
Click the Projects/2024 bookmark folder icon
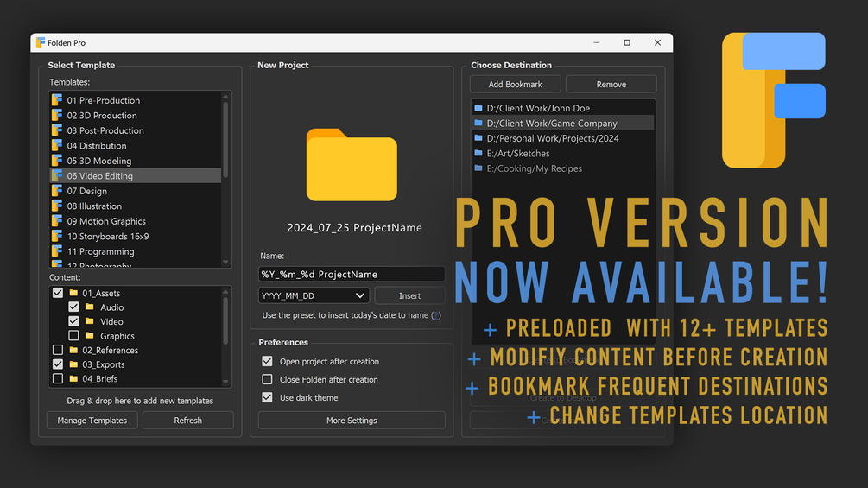click(478, 138)
